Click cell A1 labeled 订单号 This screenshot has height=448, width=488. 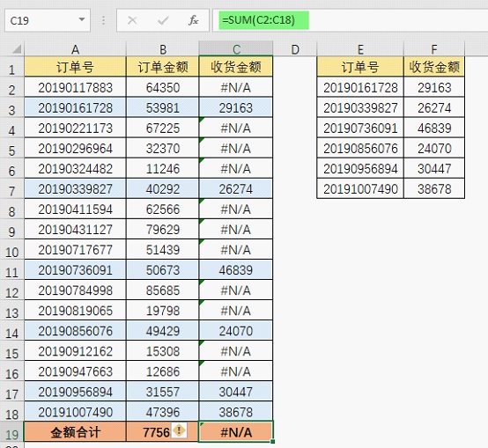point(76,67)
